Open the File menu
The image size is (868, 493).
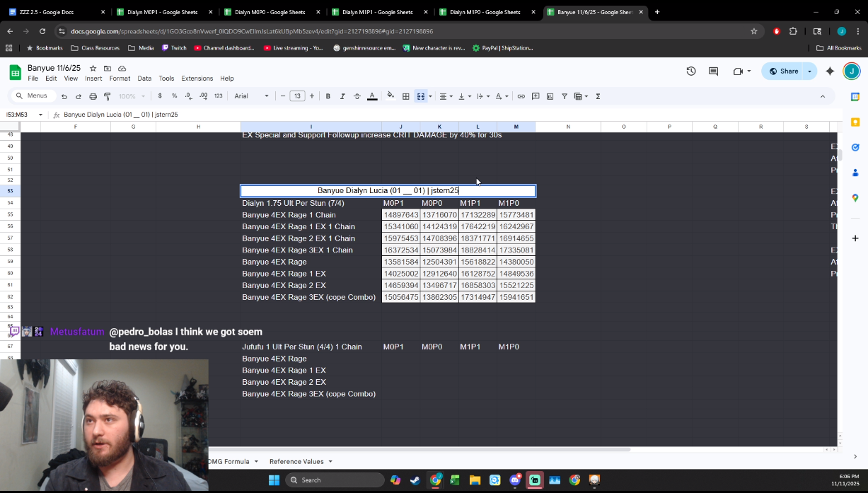point(33,79)
